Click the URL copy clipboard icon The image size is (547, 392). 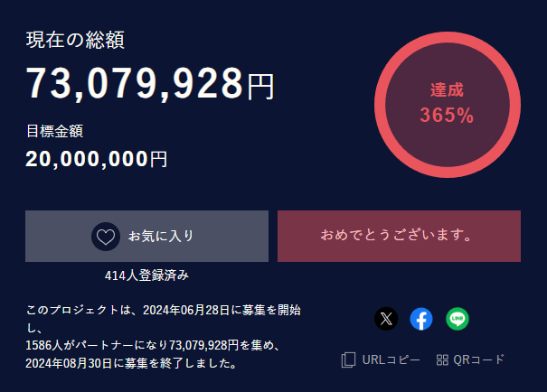(348, 359)
